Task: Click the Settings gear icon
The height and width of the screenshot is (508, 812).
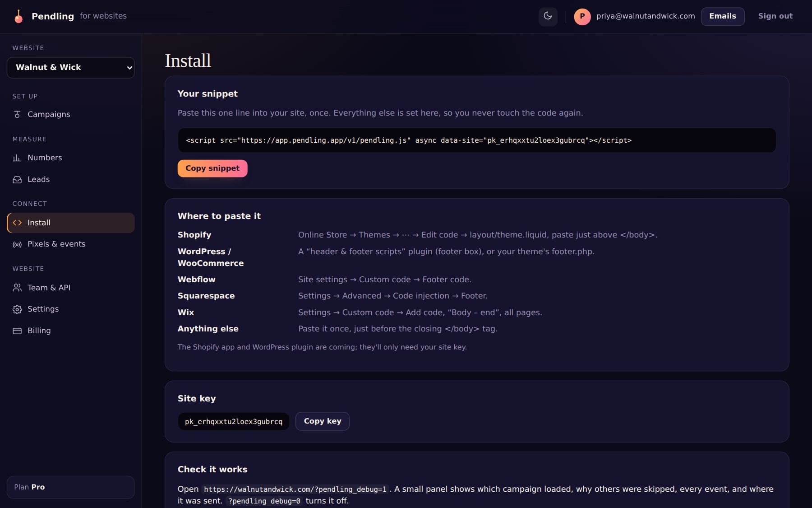Action: (x=17, y=309)
